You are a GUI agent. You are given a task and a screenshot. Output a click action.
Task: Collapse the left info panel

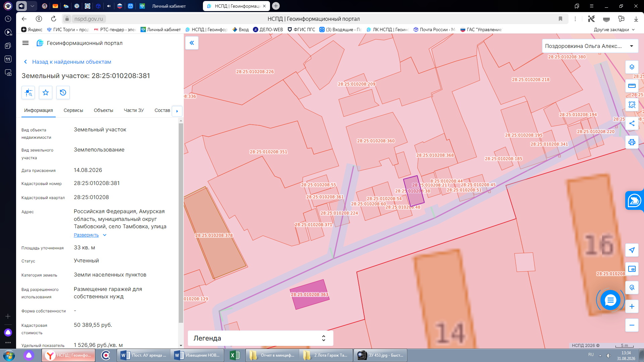pos(192,43)
